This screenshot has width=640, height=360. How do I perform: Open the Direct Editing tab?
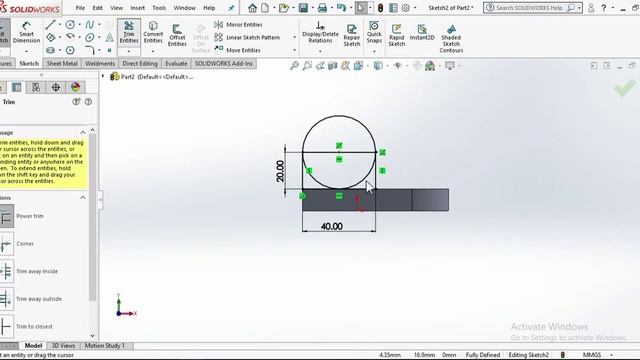(x=140, y=64)
